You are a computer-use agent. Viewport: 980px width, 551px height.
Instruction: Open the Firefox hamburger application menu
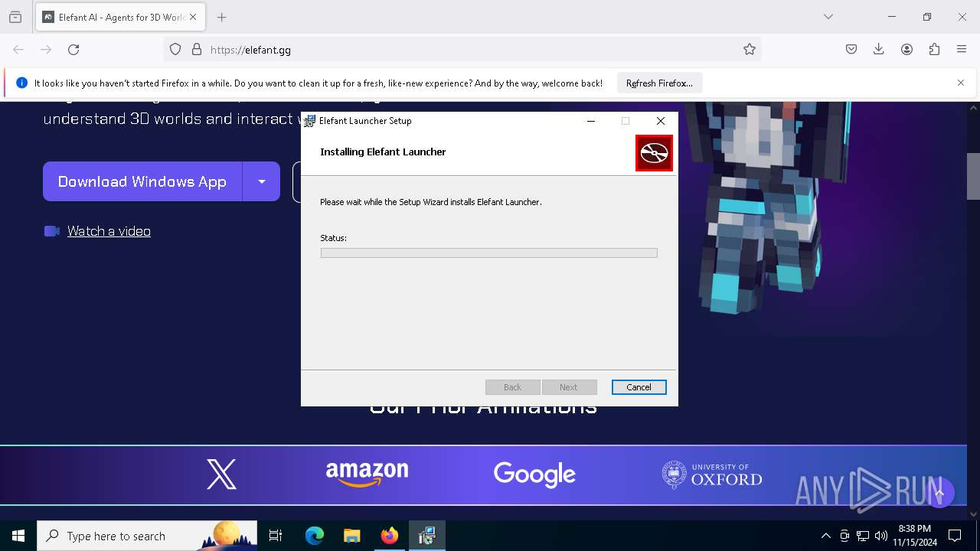pos(962,50)
